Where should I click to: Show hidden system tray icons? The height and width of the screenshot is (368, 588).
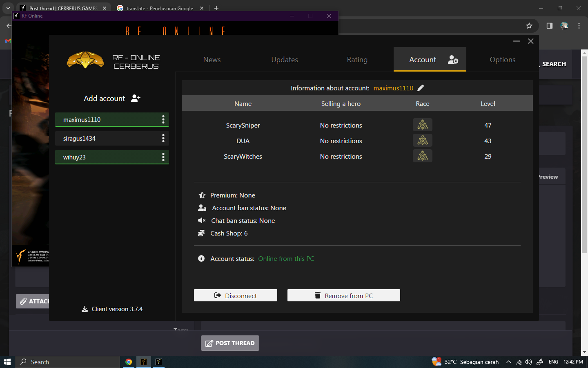pyautogui.click(x=508, y=362)
